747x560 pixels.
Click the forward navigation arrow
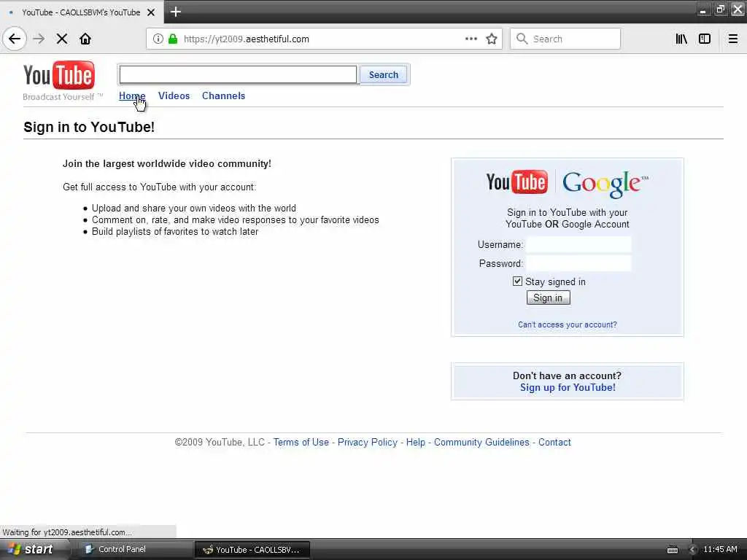39,39
